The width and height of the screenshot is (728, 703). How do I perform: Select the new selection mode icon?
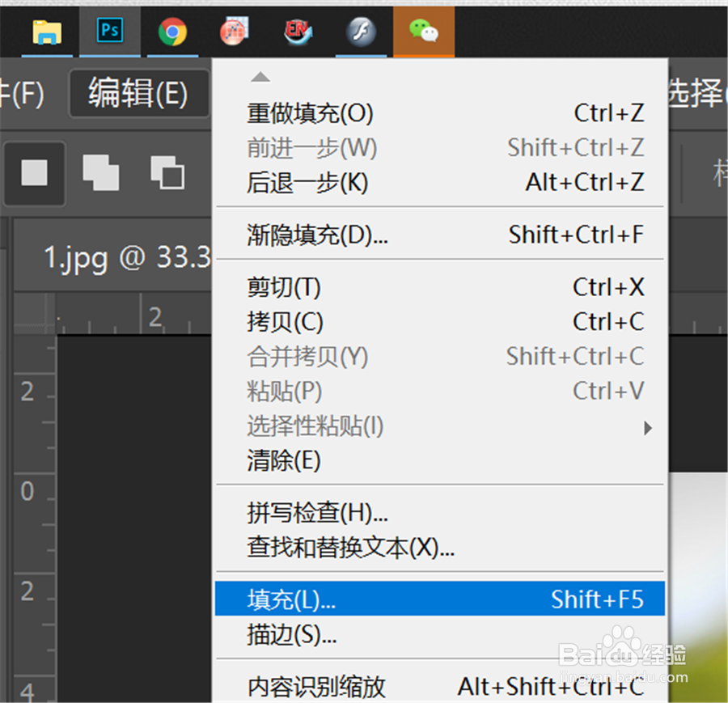(x=34, y=174)
